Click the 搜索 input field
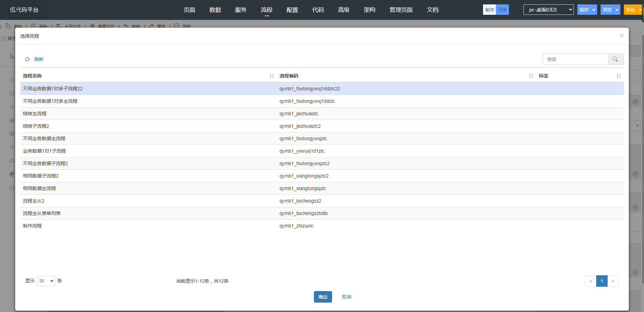 click(575, 59)
